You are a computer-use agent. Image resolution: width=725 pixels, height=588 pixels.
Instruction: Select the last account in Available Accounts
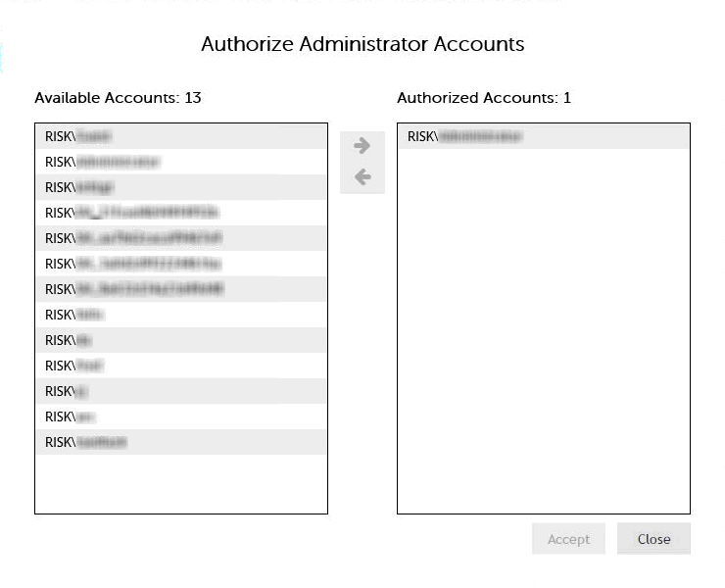click(x=180, y=442)
